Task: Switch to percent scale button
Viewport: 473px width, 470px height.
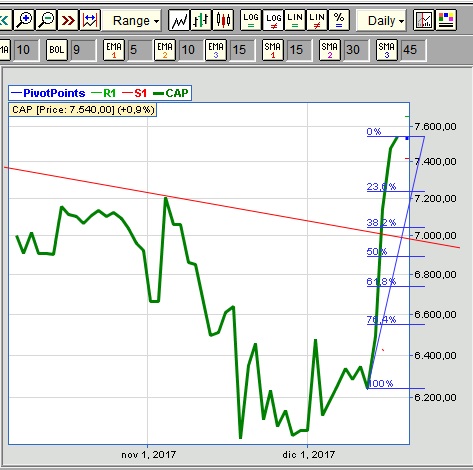Action: pos(339,20)
